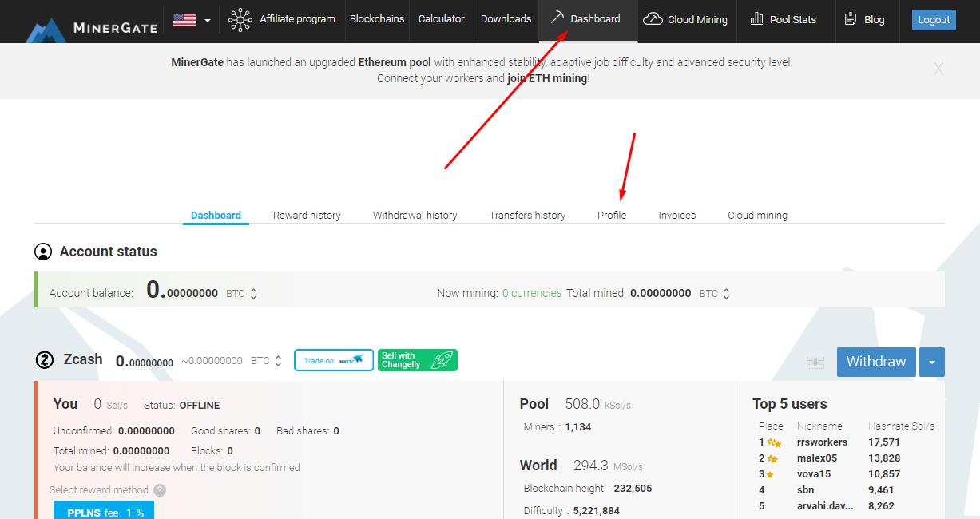This screenshot has width=980, height=519.
Task: Click the Account status user icon
Action: (x=43, y=252)
